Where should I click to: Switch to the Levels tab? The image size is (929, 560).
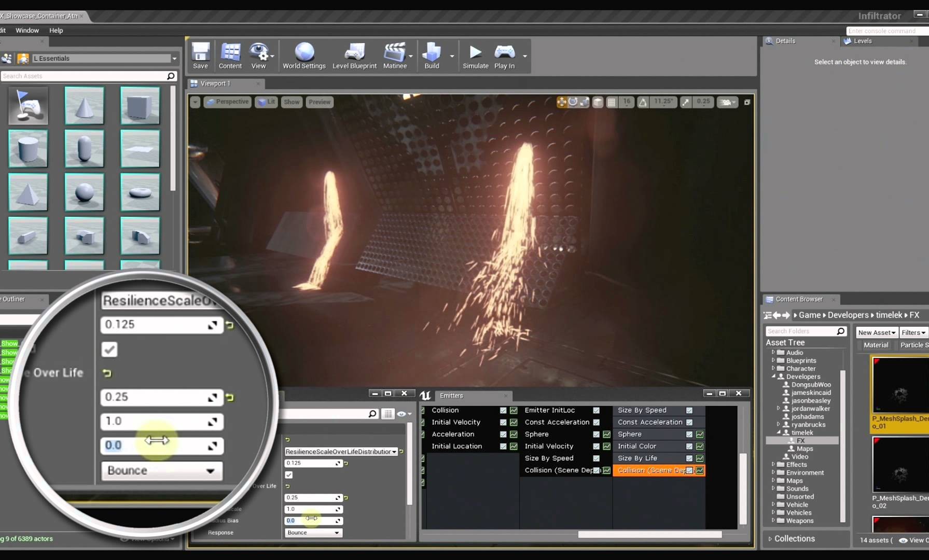click(x=862, y=41)
